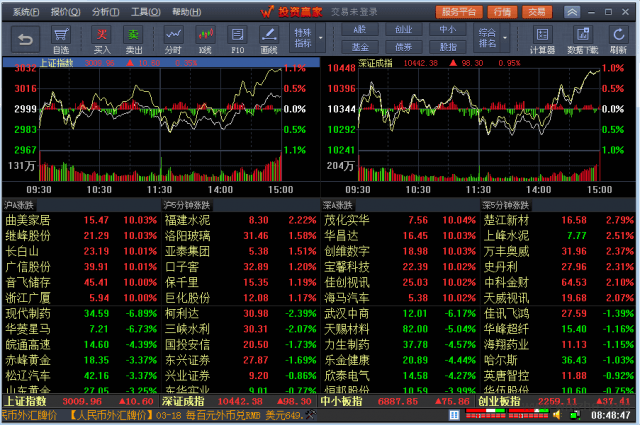Open the F10 company info icon
The width and height of the screenshot is (640, 425).
(x=237, y=40)
